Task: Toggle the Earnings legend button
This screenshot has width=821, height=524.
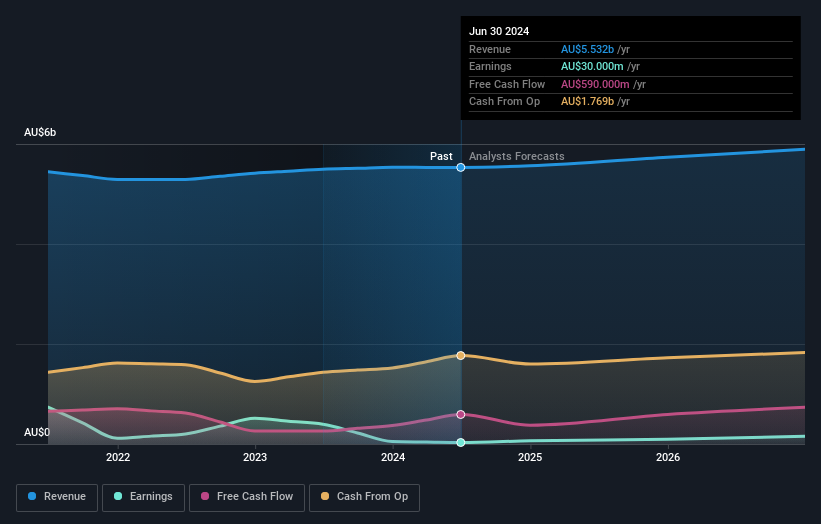Action: point(143,497)
